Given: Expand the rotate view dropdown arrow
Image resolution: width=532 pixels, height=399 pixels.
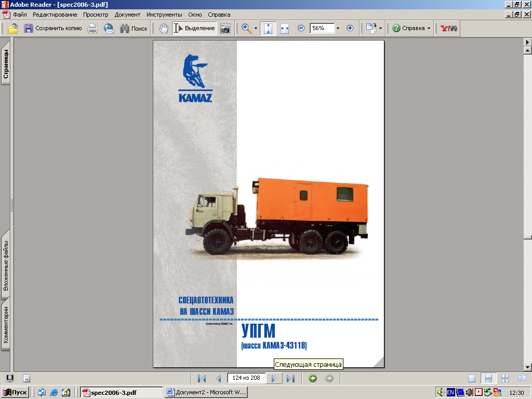Looking at the screenshot, I should [x=380, y=29].
